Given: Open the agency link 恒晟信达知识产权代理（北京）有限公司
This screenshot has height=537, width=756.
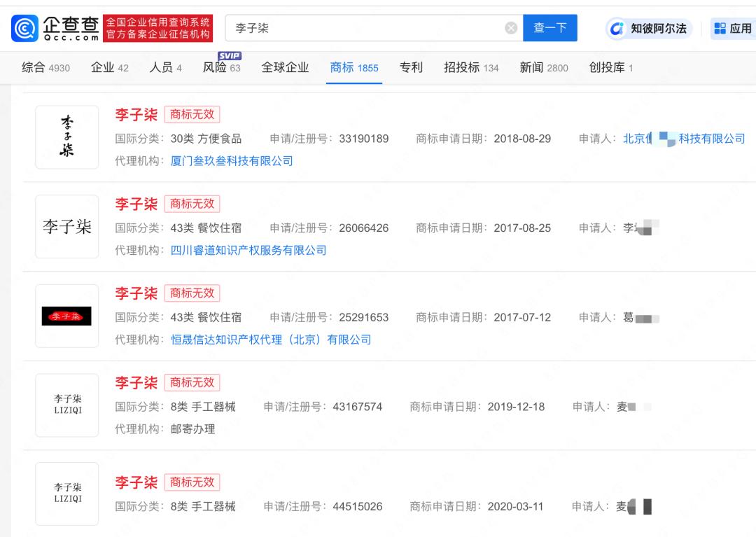Looking at the screenshot, I should (271, 340).
